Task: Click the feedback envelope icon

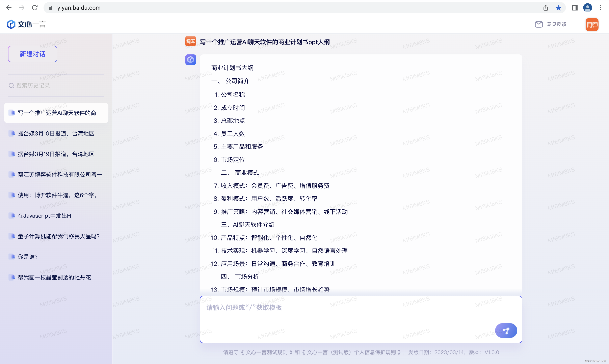Action: point(539,24)
